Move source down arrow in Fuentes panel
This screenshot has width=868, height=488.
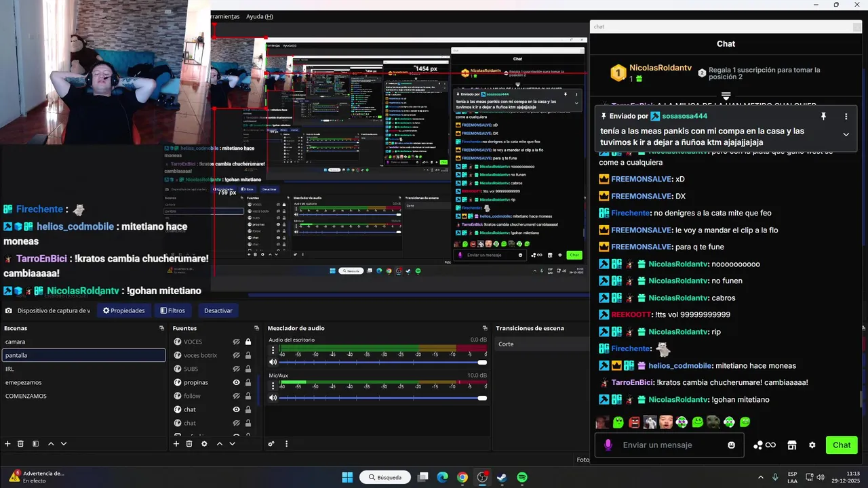click(x=232, y=443)
